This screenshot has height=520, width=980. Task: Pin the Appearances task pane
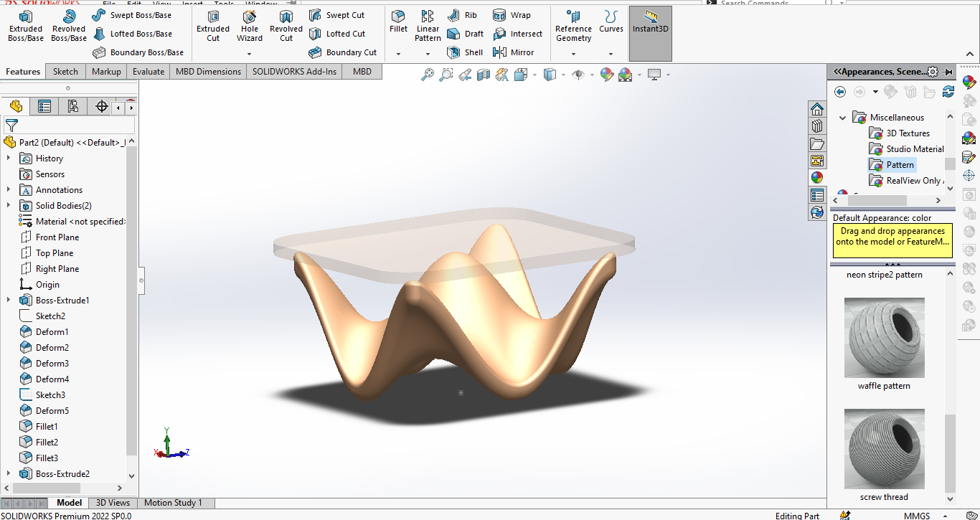948,72
